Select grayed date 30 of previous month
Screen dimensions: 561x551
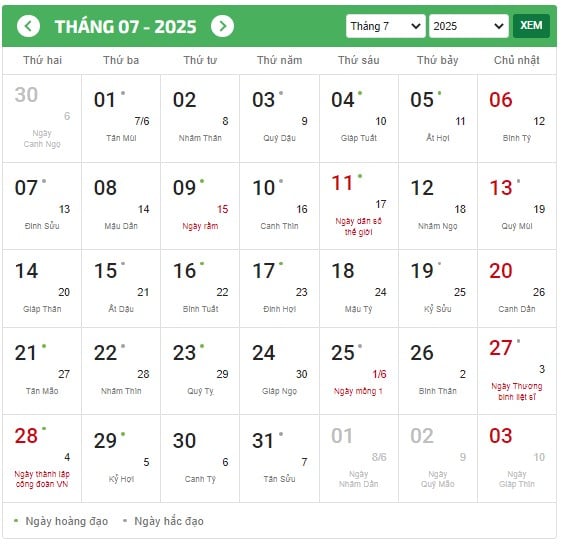coord(42,118)
